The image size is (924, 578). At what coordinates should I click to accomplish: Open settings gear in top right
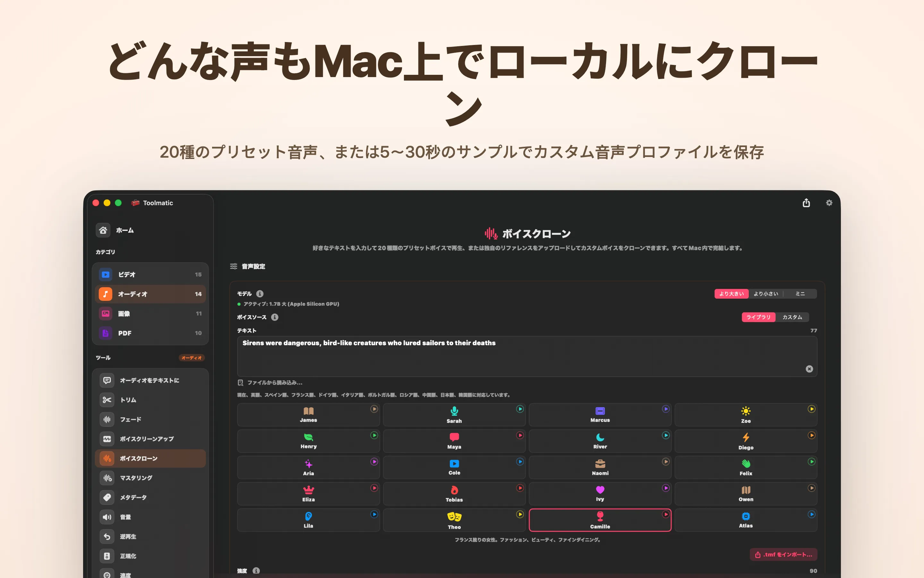829,203
